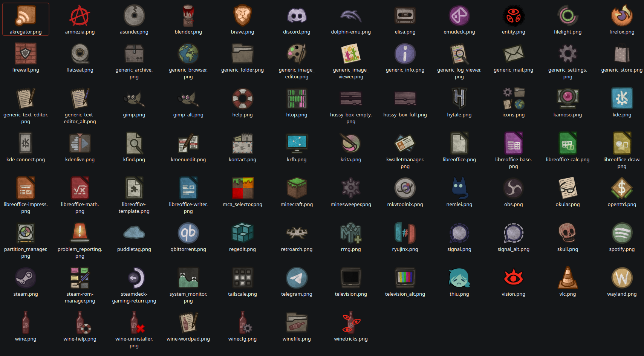Screen dimensions: 644x356
Task: Click the htop meter bars icon
Action: [x=297, y=98]
